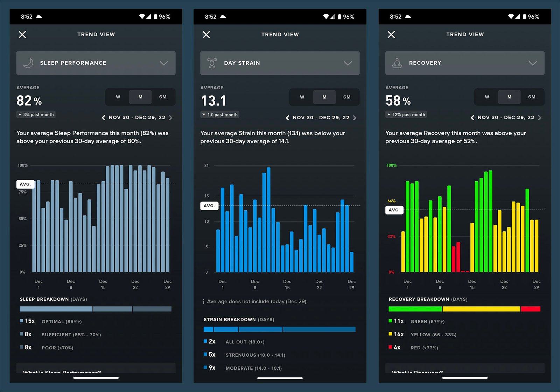Tap the weightlifter icon beside Day Strain
560x392 pixels.
[212, 63]
